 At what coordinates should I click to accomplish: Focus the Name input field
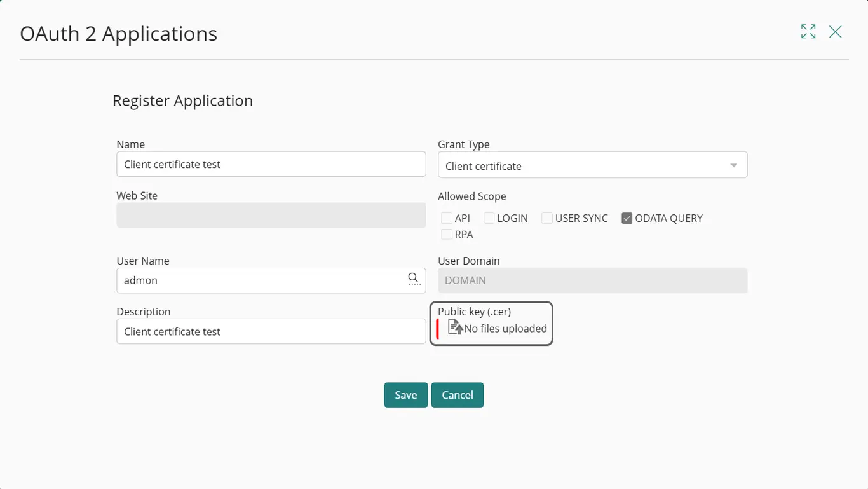[271, 164]
